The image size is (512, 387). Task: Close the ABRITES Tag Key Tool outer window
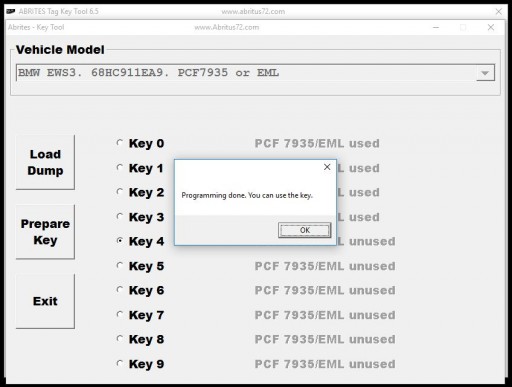[499, 12]
